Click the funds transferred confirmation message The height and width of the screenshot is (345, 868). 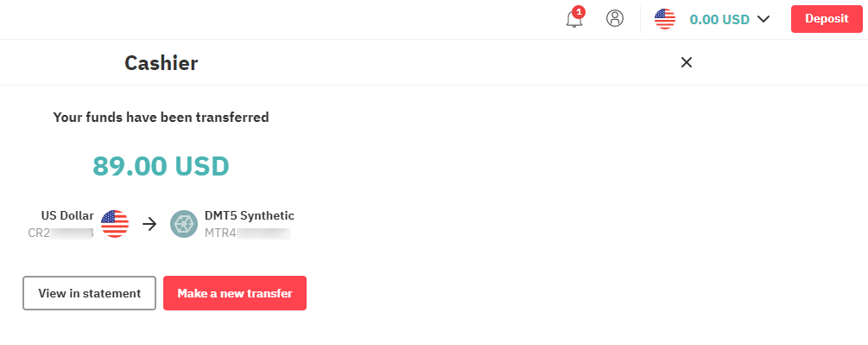tap(161, 118)
